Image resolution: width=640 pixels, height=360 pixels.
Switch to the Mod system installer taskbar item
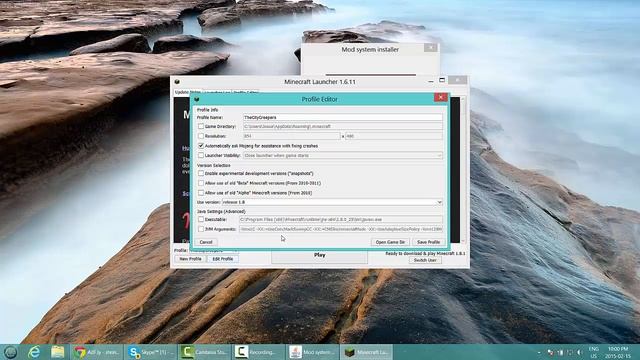[x=313, y=352]
